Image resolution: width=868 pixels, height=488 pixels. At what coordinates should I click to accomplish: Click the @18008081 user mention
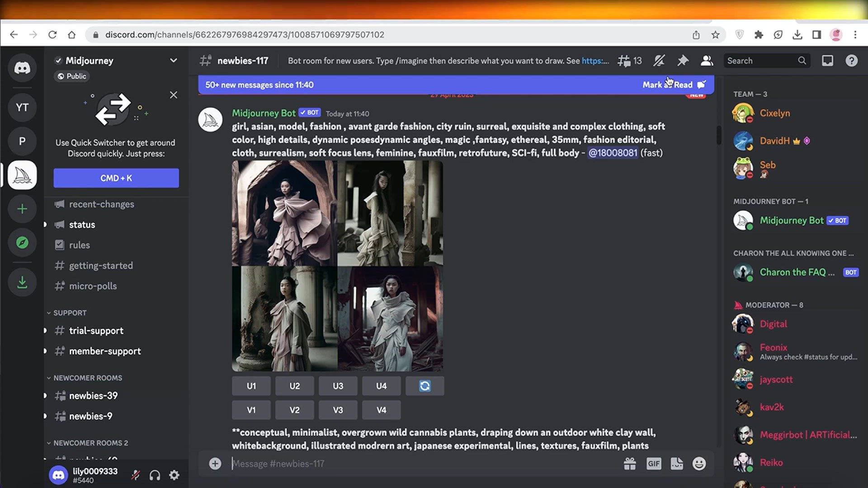(x=613, y=153)
